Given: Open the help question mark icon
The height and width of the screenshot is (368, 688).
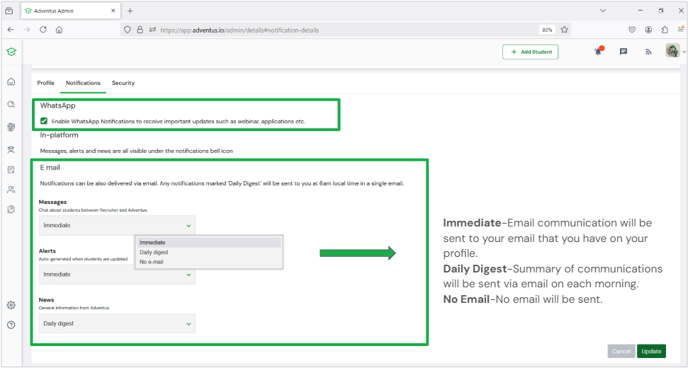Looking at the screenshot, I should 11,325.
